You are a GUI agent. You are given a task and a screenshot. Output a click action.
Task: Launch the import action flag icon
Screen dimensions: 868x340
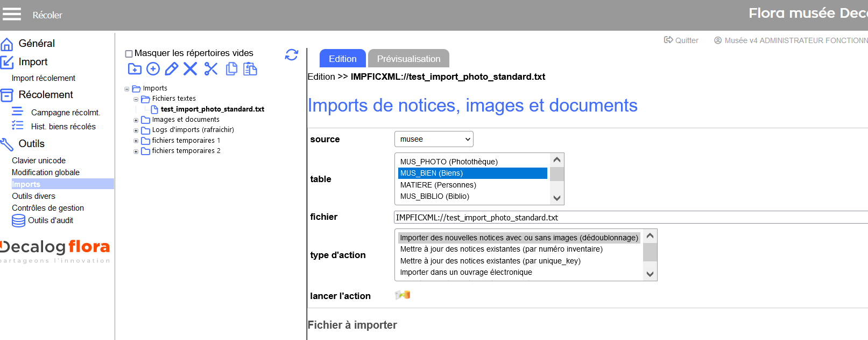click(x=403, y=295)
